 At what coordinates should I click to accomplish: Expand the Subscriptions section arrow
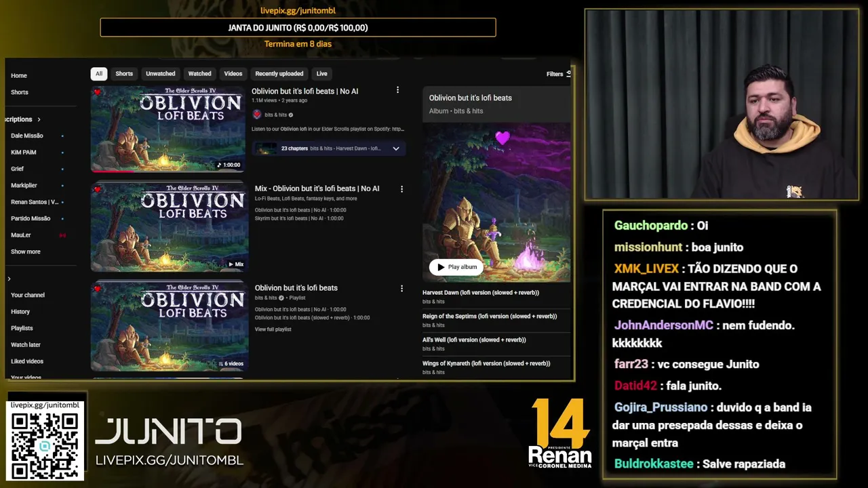click(39, 119)
